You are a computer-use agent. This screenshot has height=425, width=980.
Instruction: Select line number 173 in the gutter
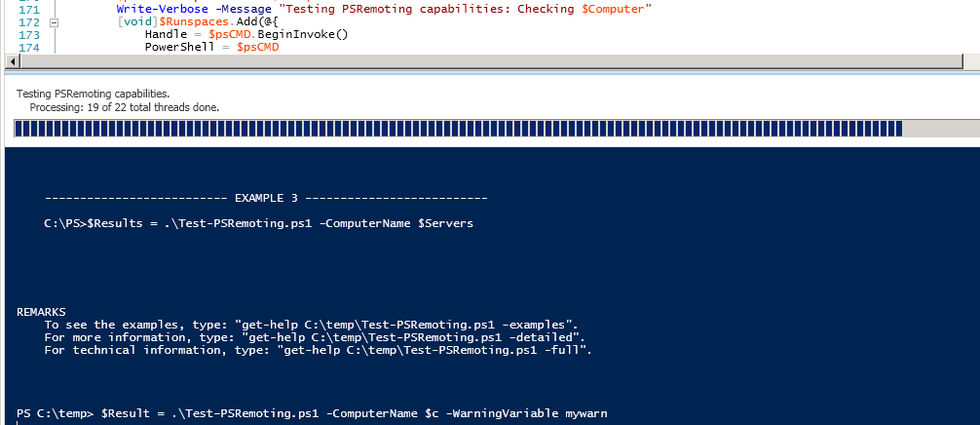coord(28,34)
